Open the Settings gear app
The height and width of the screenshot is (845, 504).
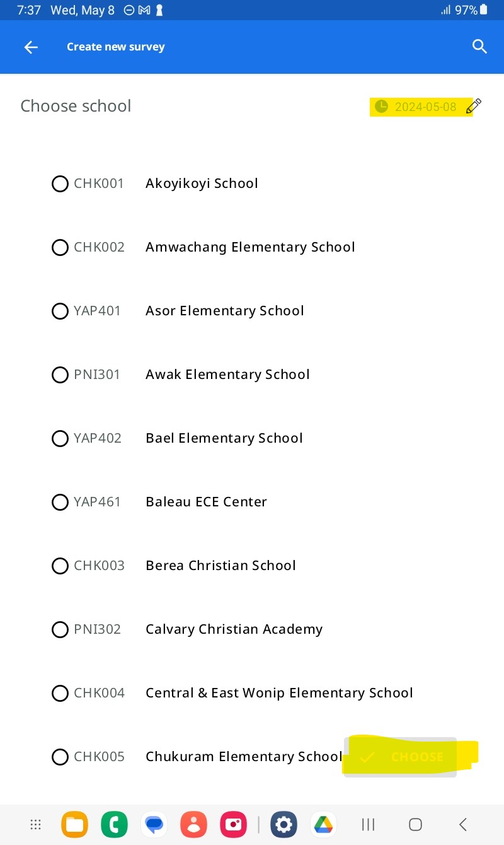(x=283, y=824)
